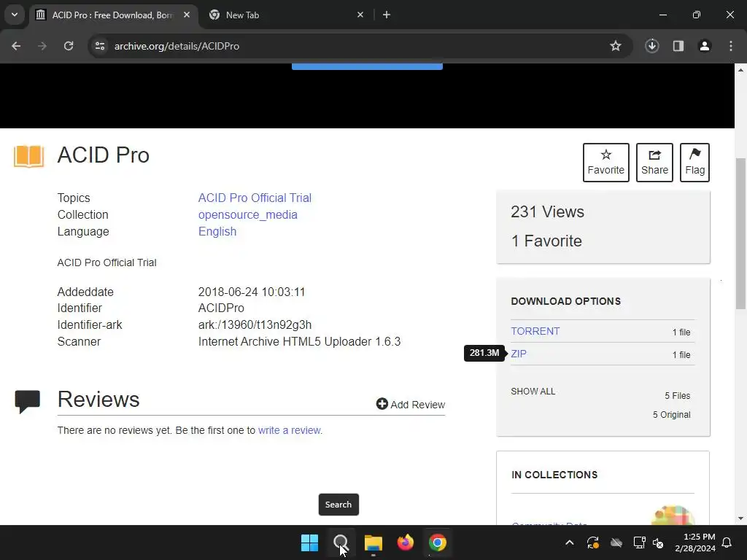
Task: Open the ACID Pro Official Trial topic link
Action: point(255,198)
